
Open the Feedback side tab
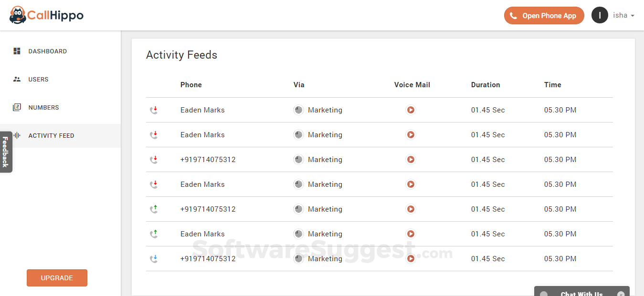coord(5,152)
